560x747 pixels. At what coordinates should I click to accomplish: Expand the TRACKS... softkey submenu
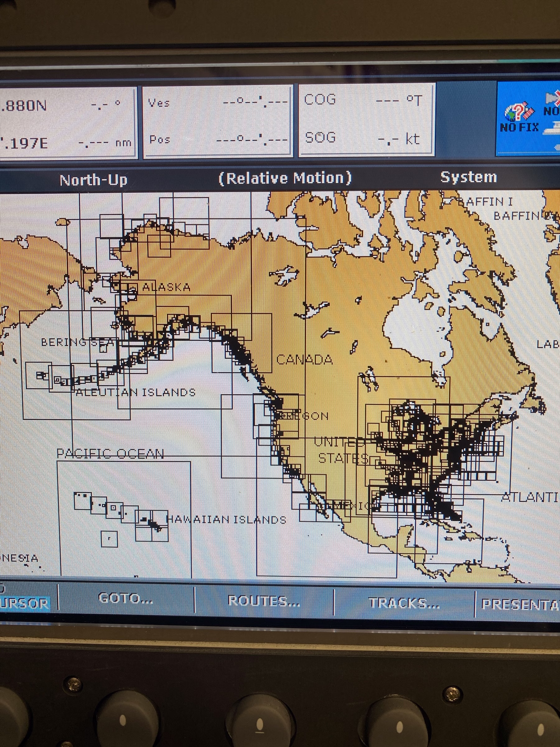404,603
